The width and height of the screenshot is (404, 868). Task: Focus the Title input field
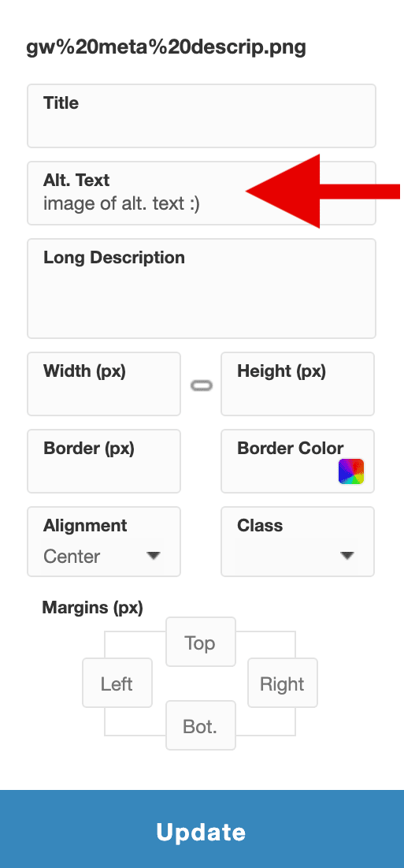[202, 116]
